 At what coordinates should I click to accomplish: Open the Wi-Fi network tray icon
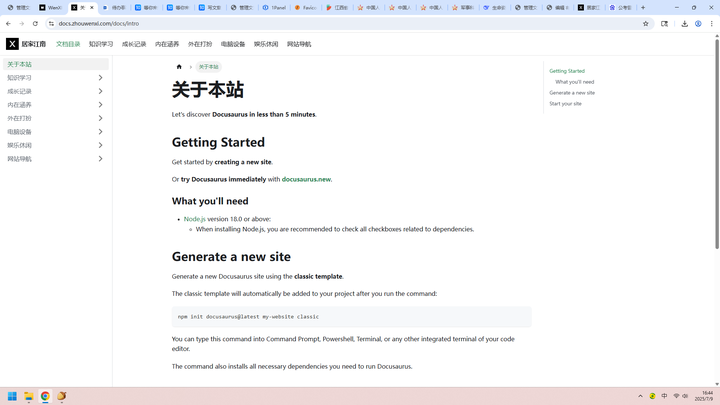676,396
